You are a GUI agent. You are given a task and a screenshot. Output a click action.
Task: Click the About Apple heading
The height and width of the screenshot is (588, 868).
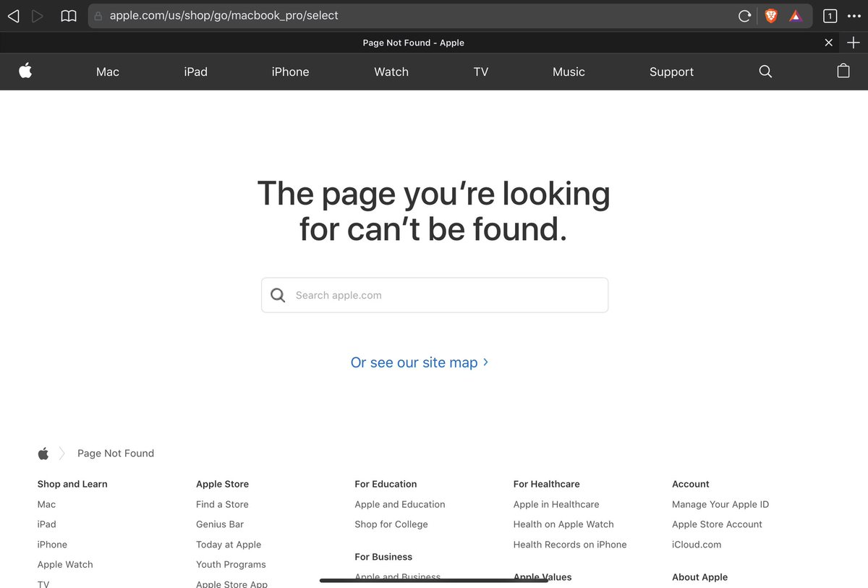tap(699, 577)
